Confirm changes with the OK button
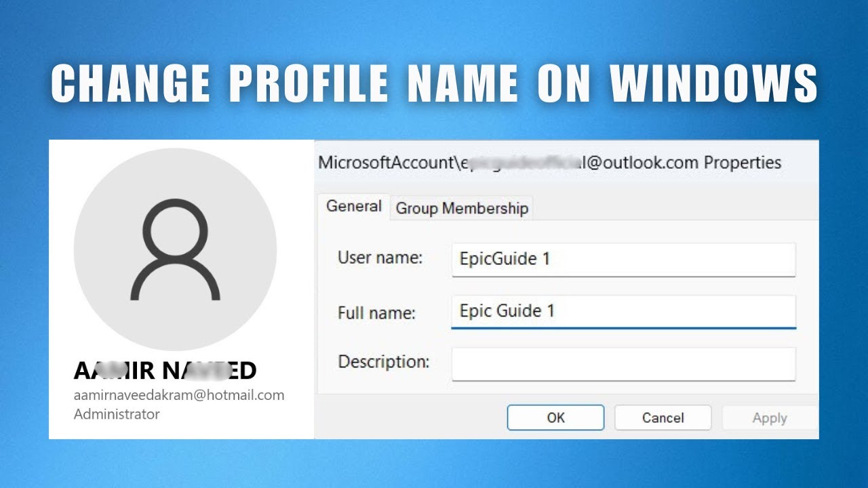 [555, 418]
